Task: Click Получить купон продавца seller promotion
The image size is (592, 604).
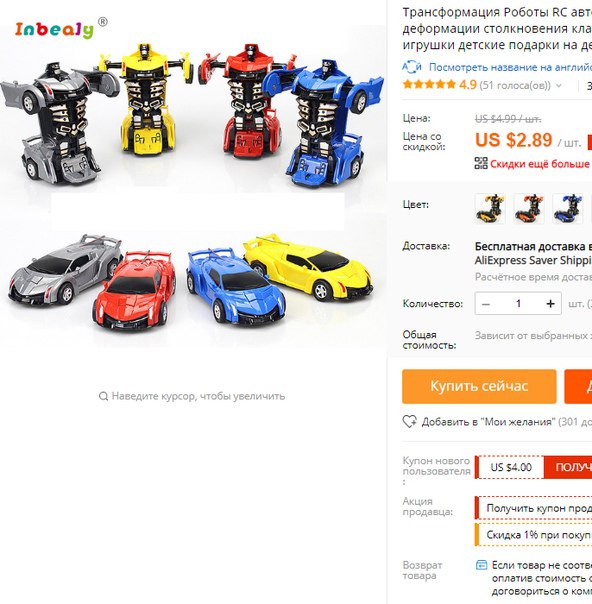Action: (x=533, y=508)
